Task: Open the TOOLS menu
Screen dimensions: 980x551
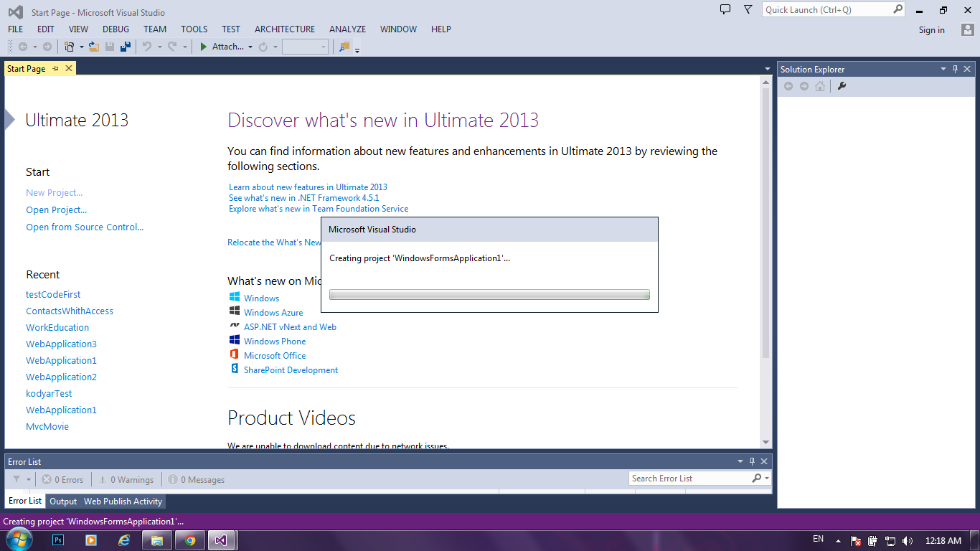Action: click(194, 29)
